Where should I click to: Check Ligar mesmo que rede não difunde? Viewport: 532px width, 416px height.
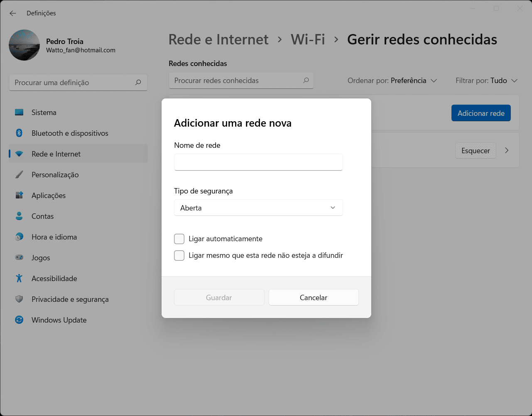(179, 256)
